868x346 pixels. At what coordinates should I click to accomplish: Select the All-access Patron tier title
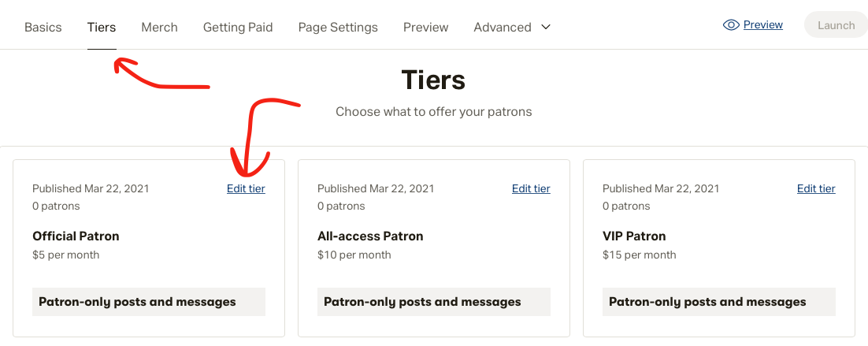click(370, 236)
